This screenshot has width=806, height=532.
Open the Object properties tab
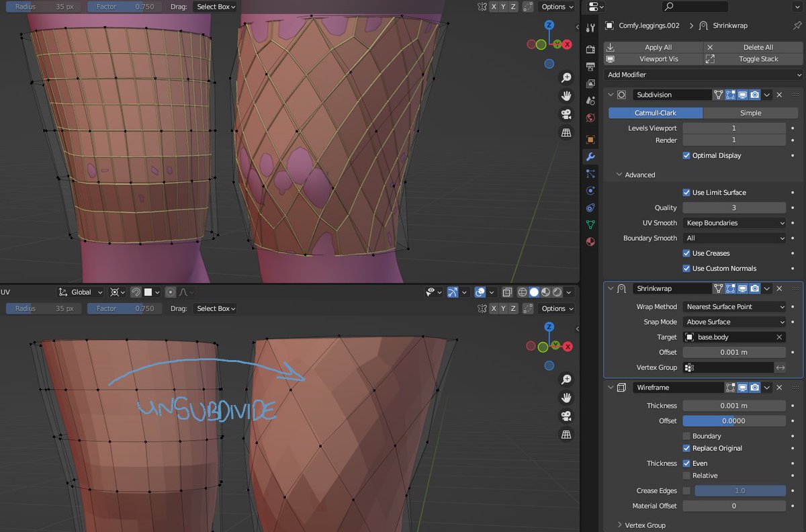click(x=590, y=140)
